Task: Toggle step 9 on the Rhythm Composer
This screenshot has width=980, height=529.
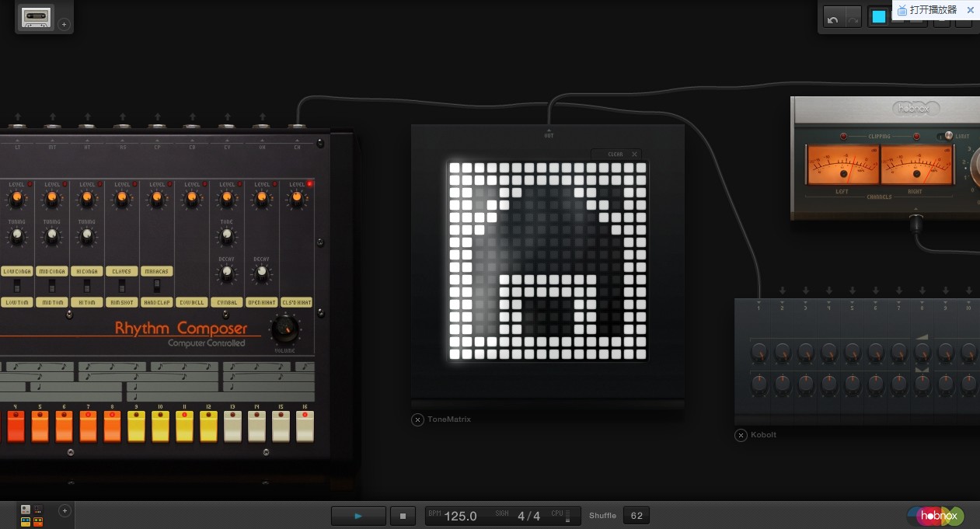Action: pyautogui.click(x=136, y=426)
